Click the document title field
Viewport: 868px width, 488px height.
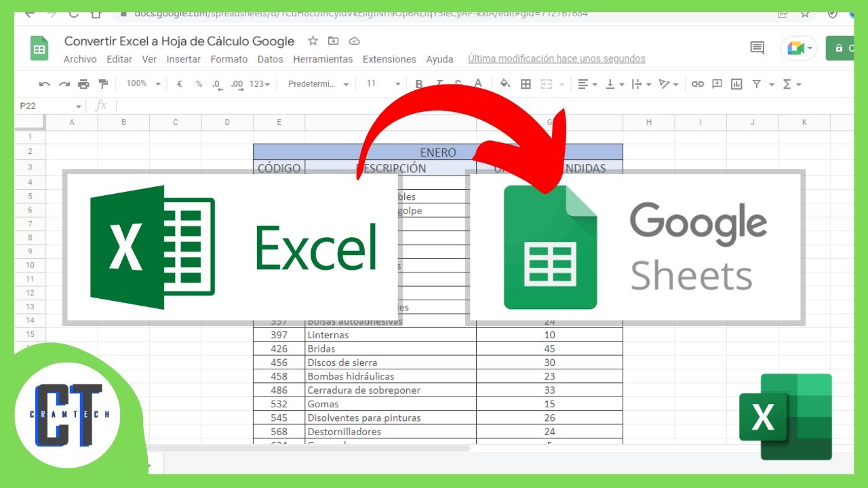[x=179, y=41]
